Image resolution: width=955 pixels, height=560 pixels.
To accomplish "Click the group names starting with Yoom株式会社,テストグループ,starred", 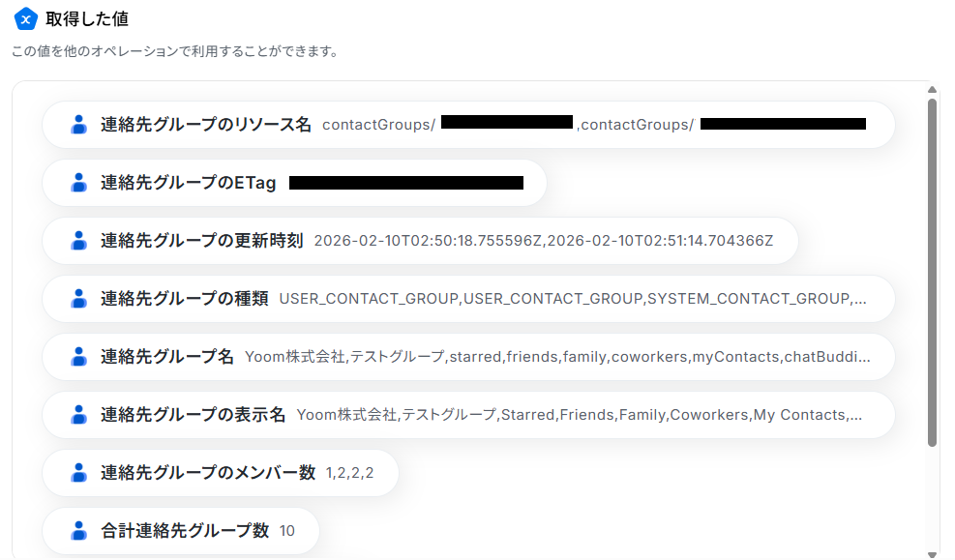I will pyautogui.click(x=557, y=357).
